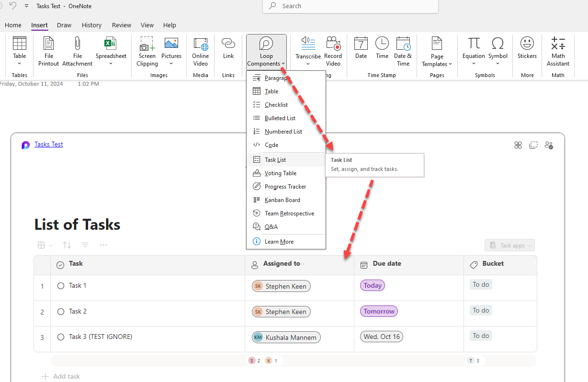Open the filter icon above the task table
This screenshot has height=382, width=588.
tap(85, 245)
